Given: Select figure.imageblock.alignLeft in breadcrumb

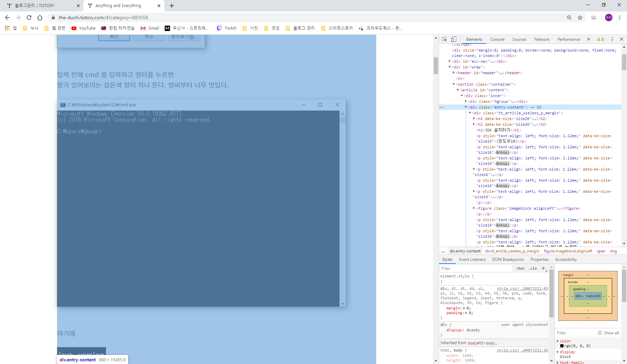Looking at the screenshot, I should coord(568,251).
